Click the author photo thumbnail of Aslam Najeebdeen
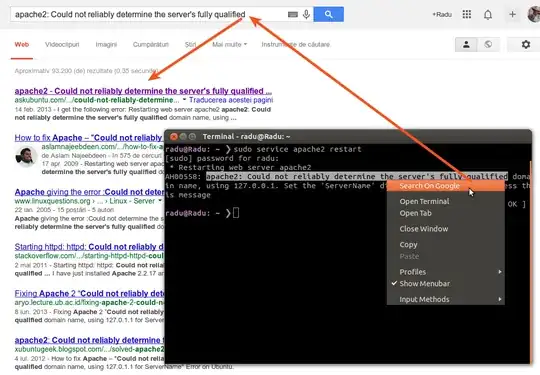 [x=26, y=156]
